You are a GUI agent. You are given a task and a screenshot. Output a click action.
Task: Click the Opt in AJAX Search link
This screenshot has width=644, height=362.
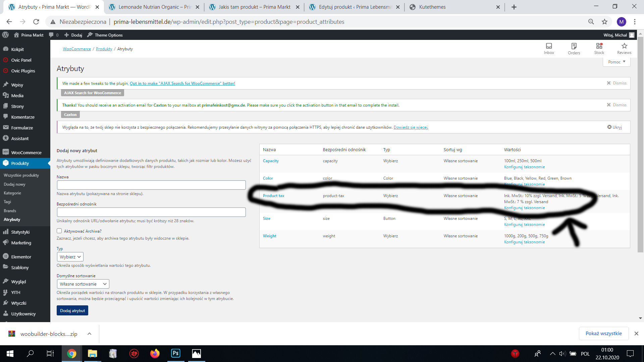point(182,83)
